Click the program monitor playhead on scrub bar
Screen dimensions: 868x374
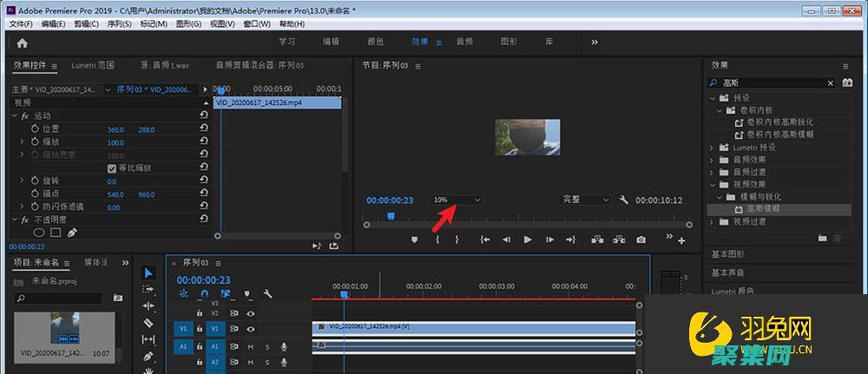pos(390,215)
